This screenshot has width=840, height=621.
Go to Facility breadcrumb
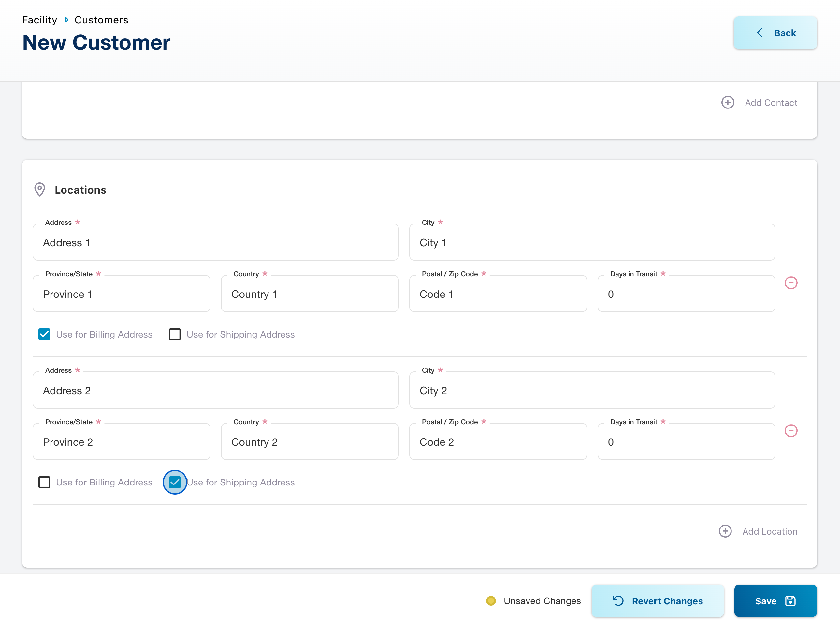39,20
